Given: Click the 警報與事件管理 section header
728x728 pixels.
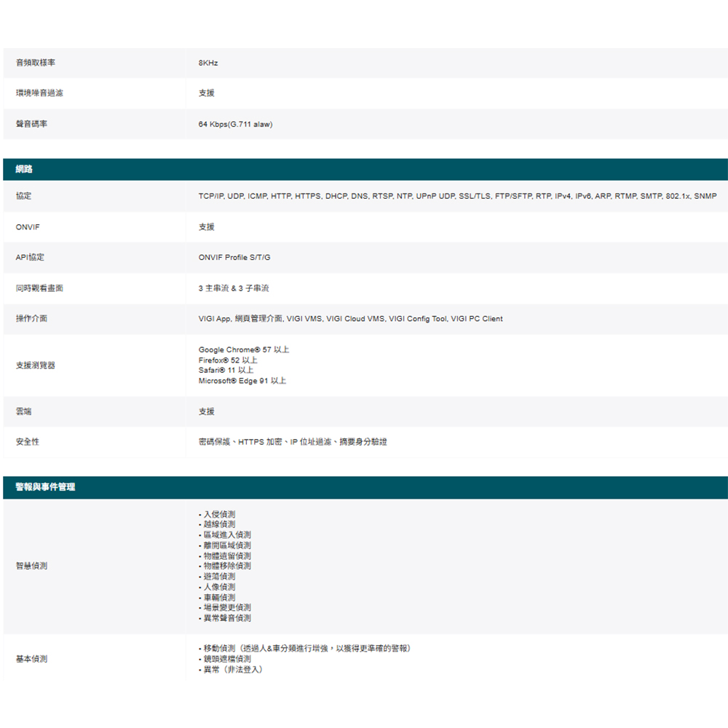Looking at the screenshot, I should click(x=45, y=487).
